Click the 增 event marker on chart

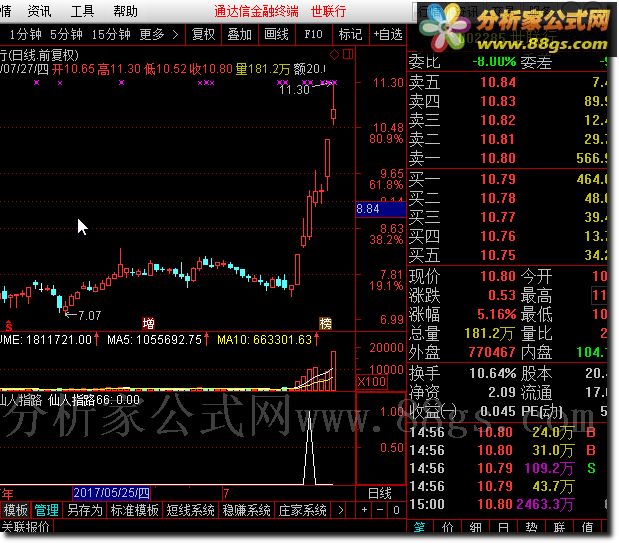[x=148, y=323]
